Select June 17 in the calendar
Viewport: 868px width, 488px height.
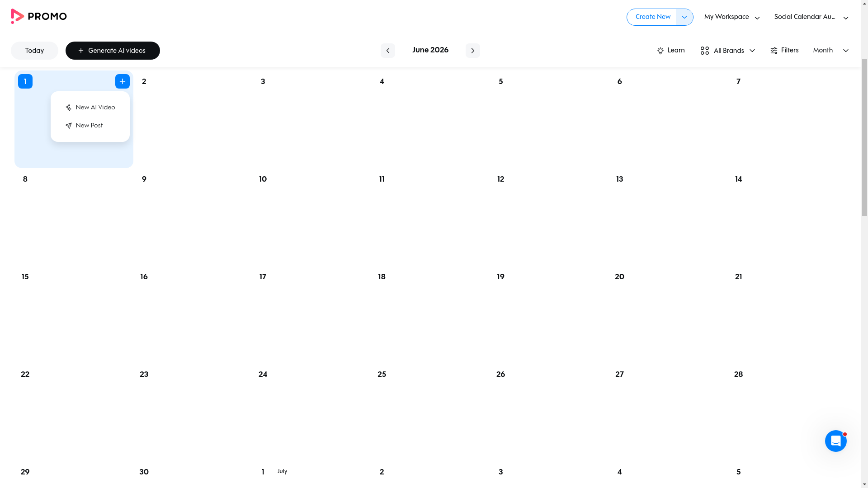coord(263,277)
